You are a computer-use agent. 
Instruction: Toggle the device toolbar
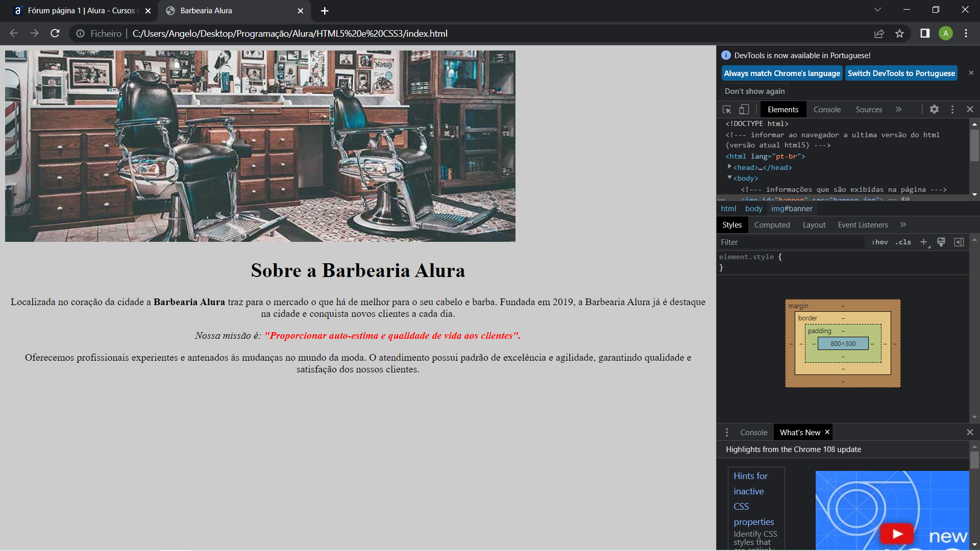tap(744, 109)
